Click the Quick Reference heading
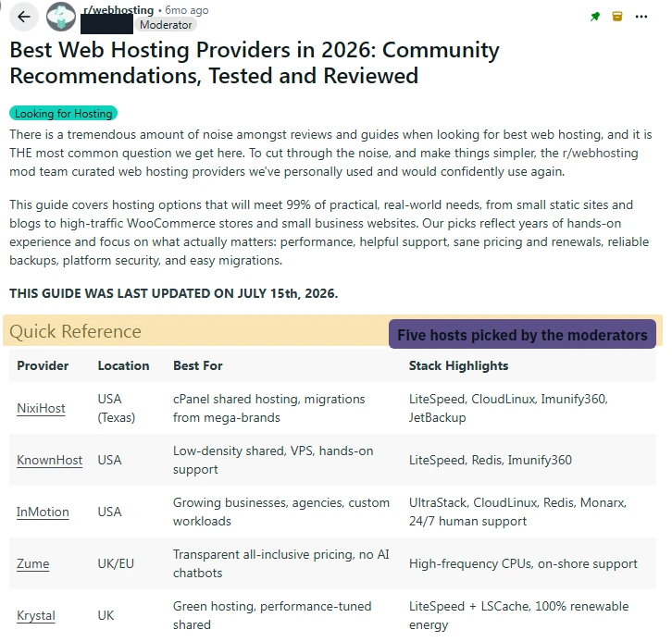This screenshot has width=672, height=642. [x=75, y=331]
